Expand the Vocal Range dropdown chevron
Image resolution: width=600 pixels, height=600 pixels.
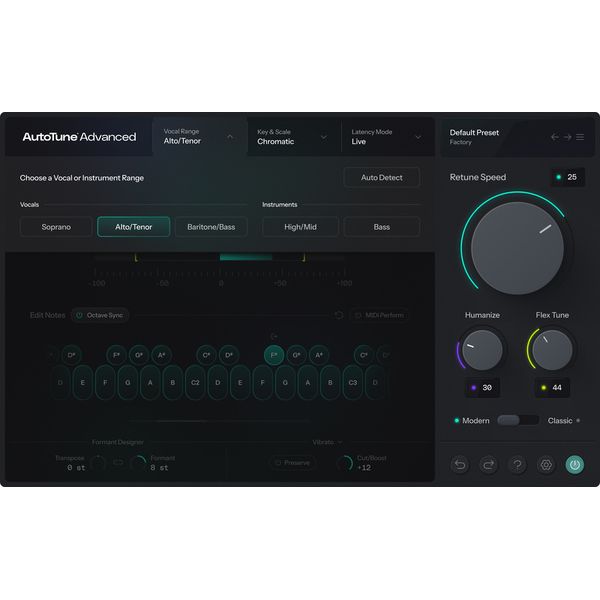tap(230, 137)
